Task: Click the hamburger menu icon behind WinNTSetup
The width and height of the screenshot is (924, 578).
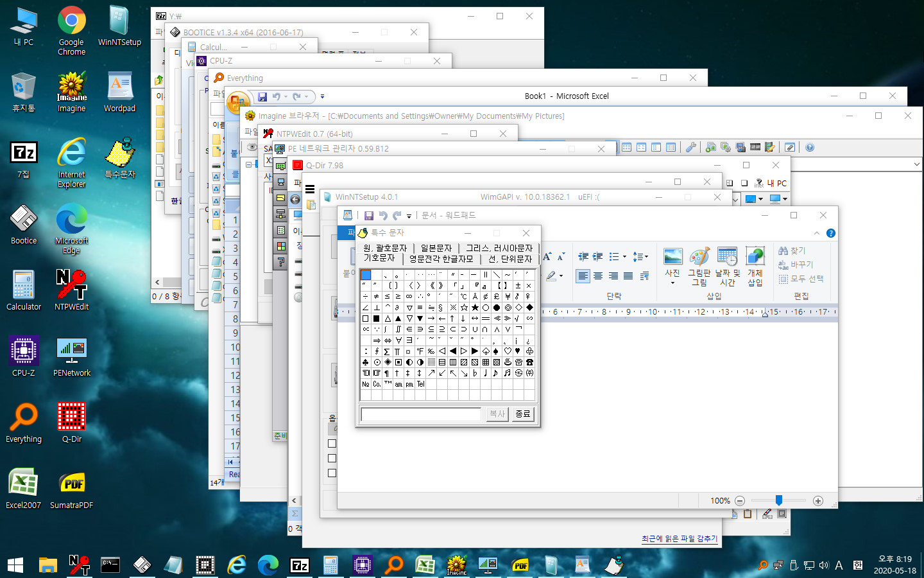Action: [310, 189]
